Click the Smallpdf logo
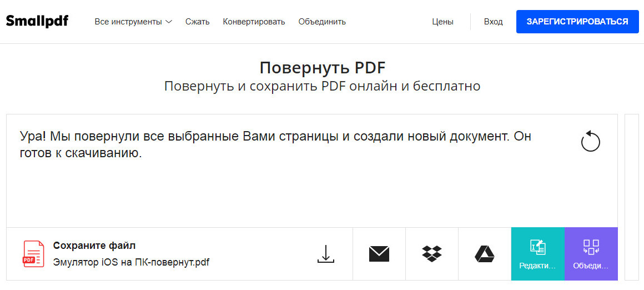The image size is (644, 290). click(x=37, y=21)
